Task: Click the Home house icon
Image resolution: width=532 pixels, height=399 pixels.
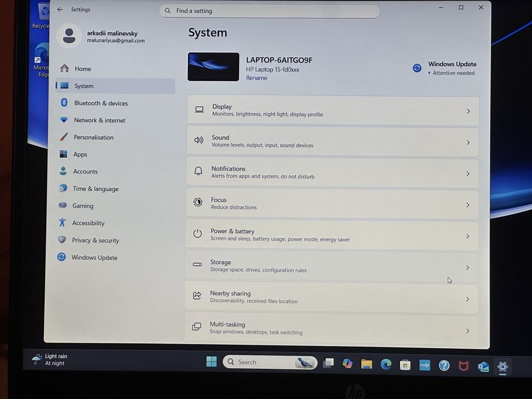Action: tap(64, 68)
